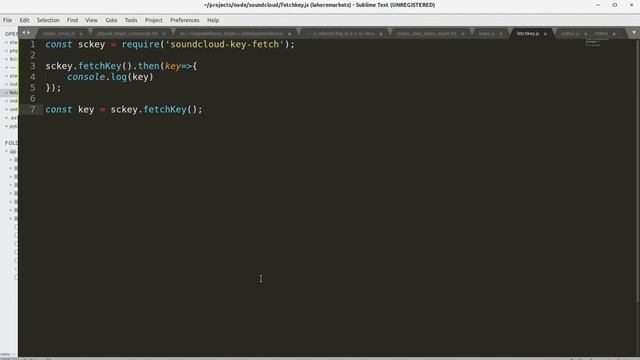Viewport: 640px width, 360px height.
Task: Open the Find menu
Action: pos(72,20)
